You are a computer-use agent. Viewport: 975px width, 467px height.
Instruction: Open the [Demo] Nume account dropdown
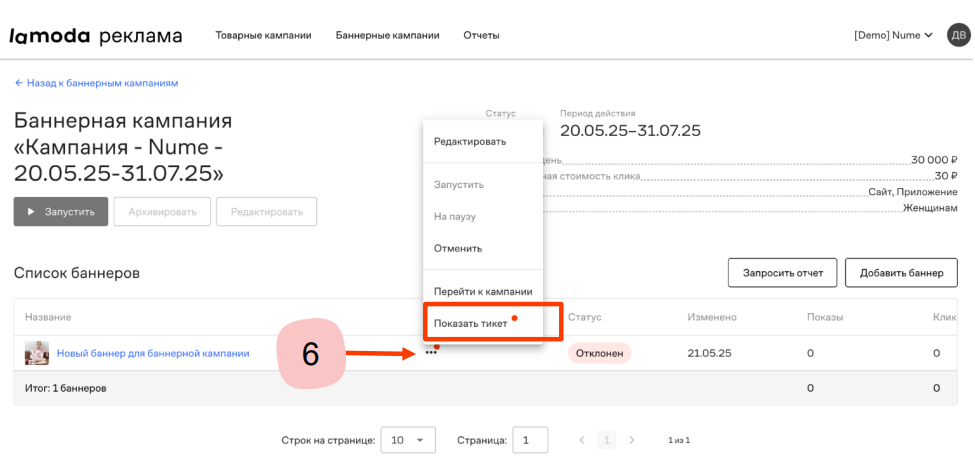[x=894, y=35]
